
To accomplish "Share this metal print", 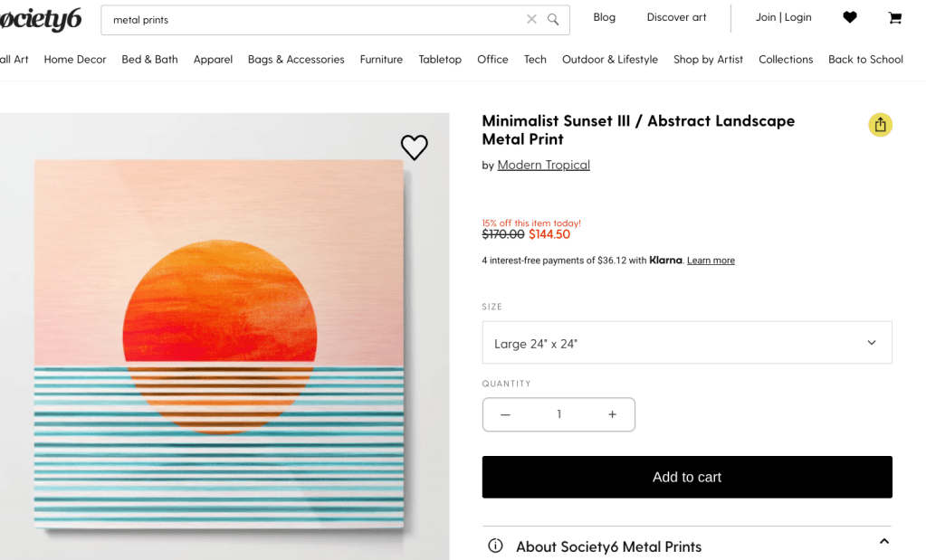I will (x=880, y=125).
